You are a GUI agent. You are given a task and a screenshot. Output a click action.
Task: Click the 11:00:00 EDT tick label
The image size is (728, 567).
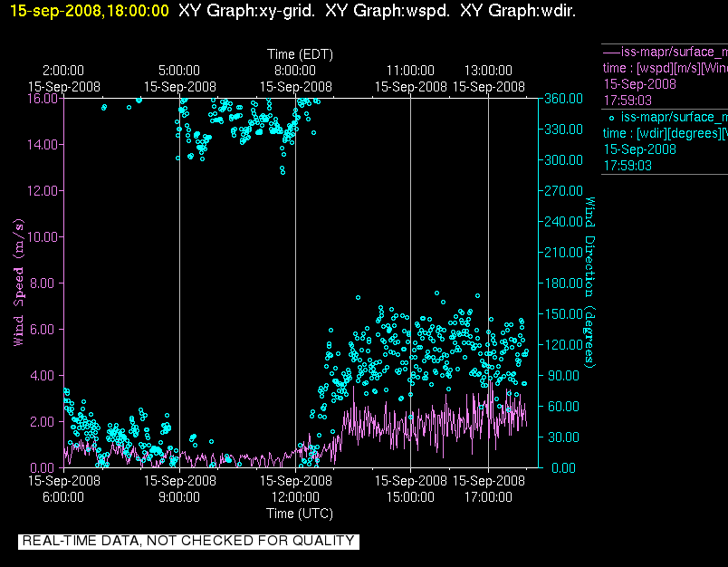pyautogui.click(x=410, y=71)
